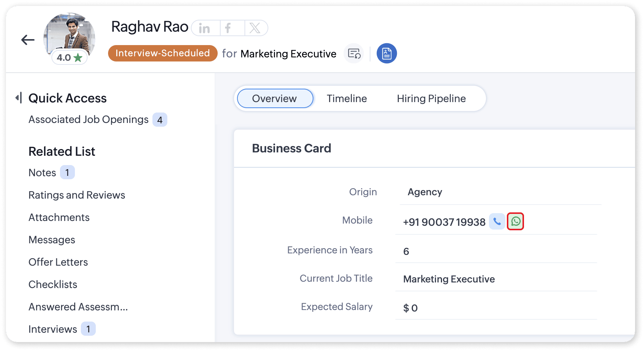Click the back arrow icon
644x351 pixels.
tap(28, 40)
